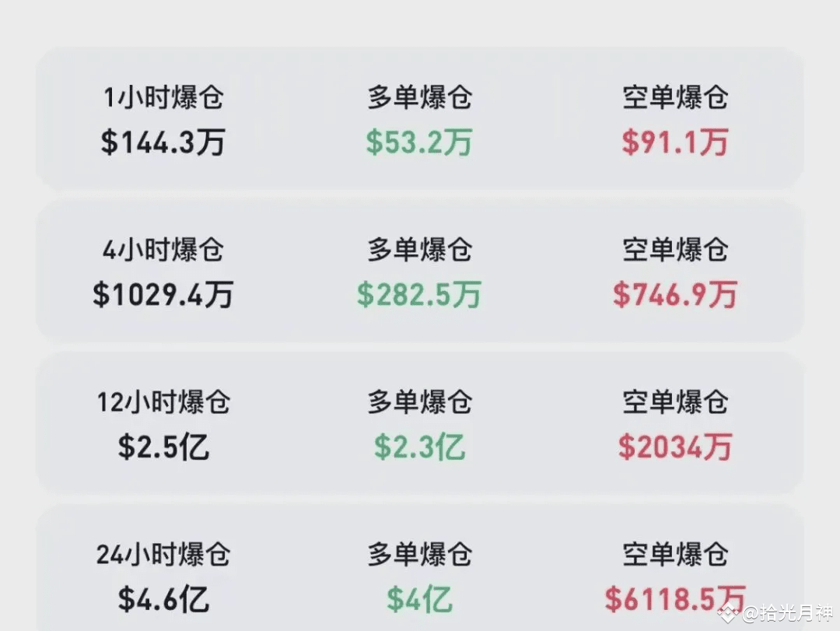
Task: Click the 空单爆仓 header in row one
Action: pyautogui.click(x=675, y=97)
